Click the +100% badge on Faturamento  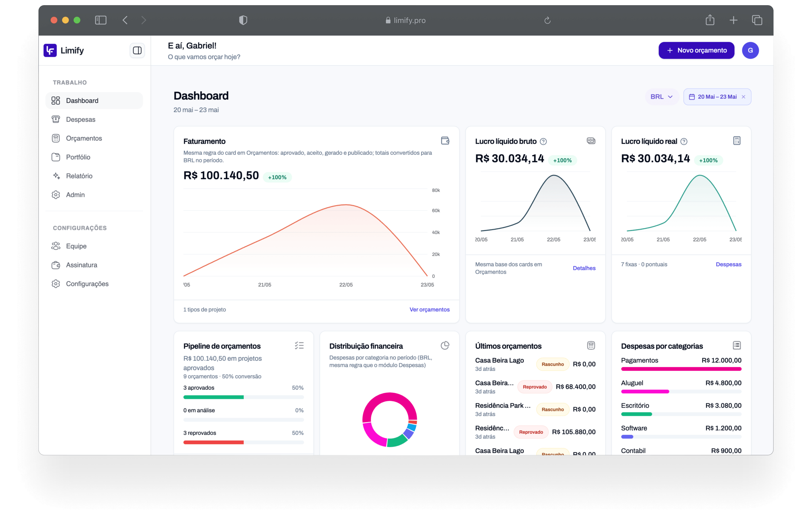277,177
